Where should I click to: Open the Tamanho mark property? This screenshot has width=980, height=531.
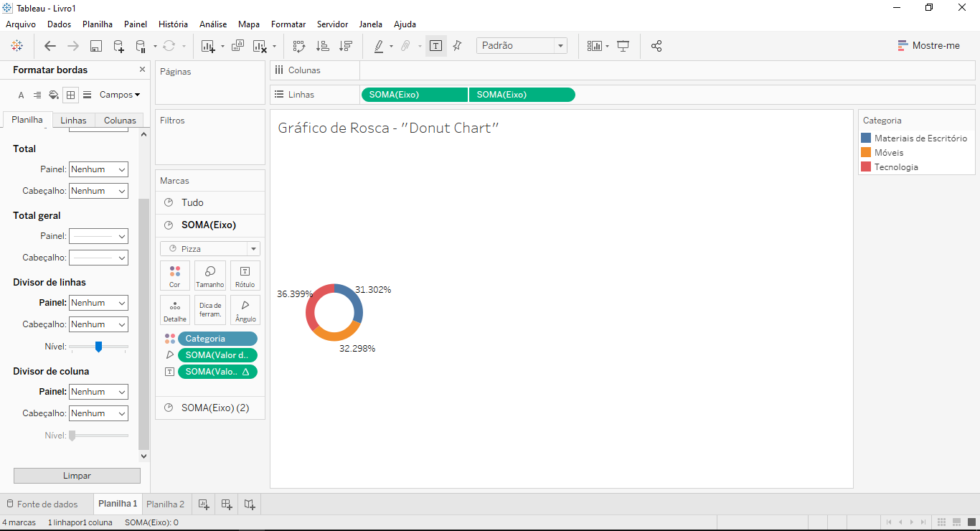click(209, 275)
